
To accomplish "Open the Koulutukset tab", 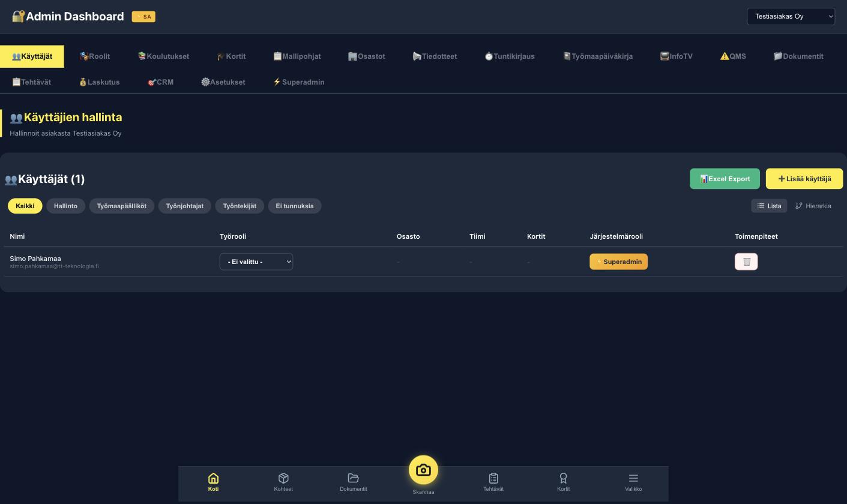I will [x=163, y=56].
